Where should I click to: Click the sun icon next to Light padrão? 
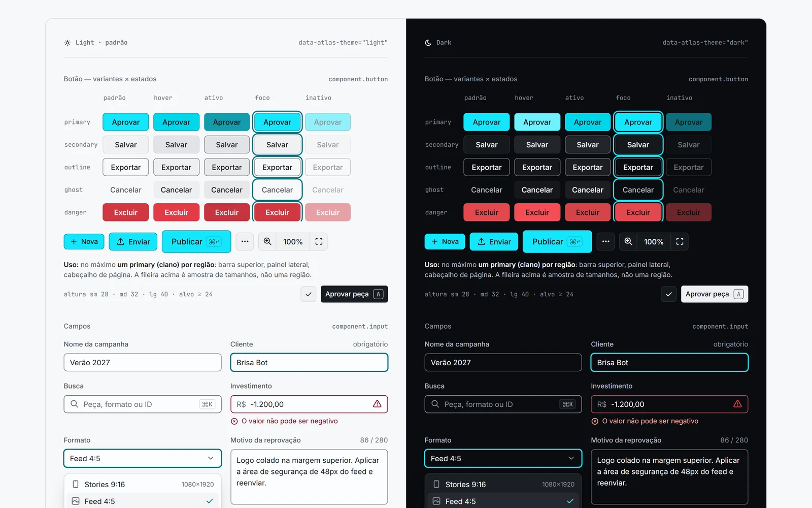[x=67, y=43]
